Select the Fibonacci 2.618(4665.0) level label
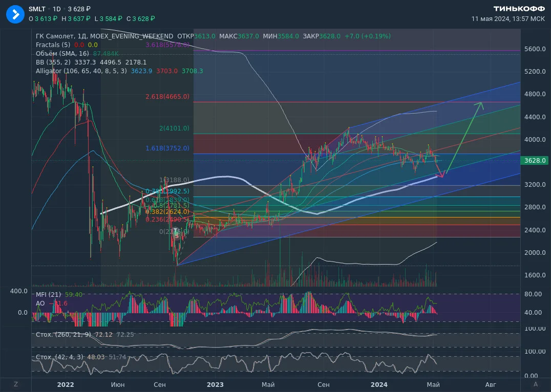Viewport: 551px width, 392px height. [167, 97]
